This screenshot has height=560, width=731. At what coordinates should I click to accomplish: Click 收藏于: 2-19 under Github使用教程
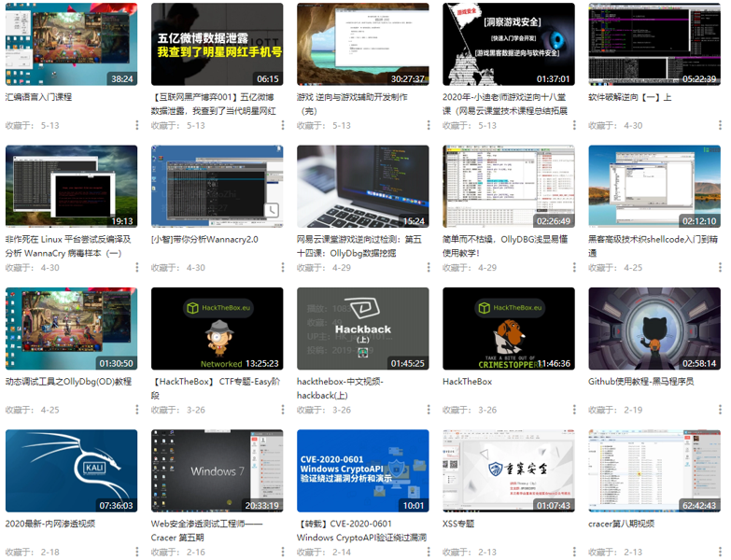(615, 410)
